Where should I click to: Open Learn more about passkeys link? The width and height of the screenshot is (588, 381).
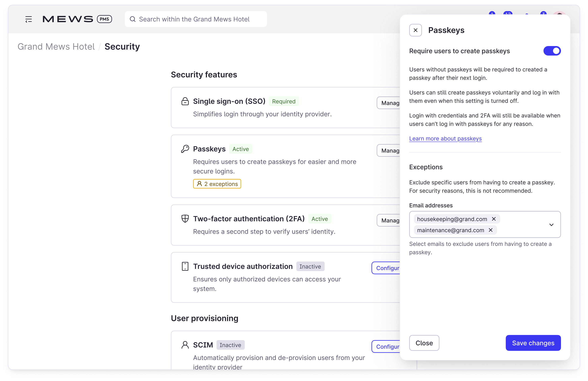pos(445,139)
